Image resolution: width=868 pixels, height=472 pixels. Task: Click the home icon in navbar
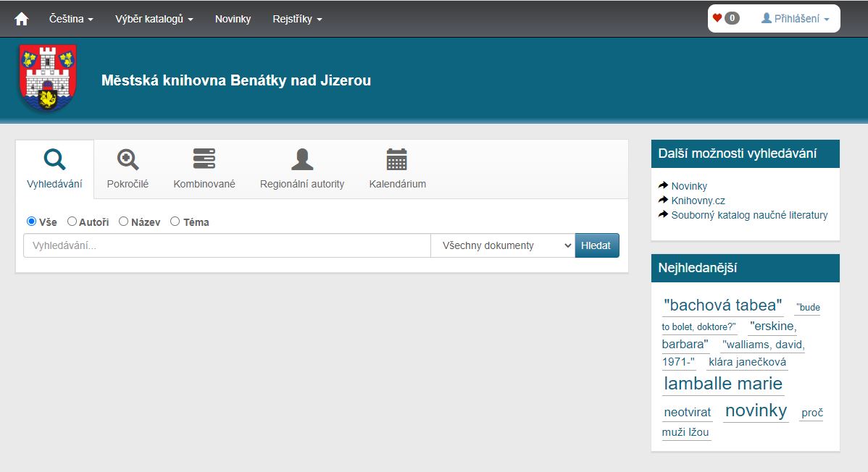click(22, 19)
